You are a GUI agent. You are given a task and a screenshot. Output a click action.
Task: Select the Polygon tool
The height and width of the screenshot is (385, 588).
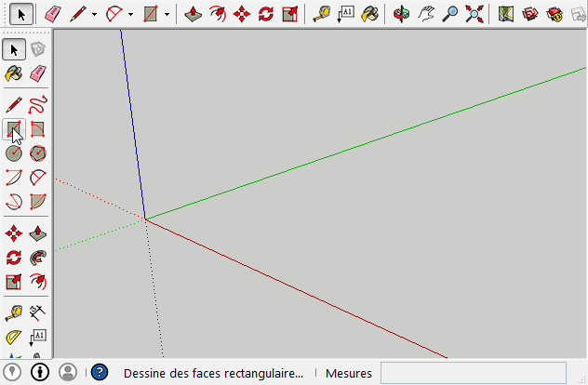coord(38,153)
